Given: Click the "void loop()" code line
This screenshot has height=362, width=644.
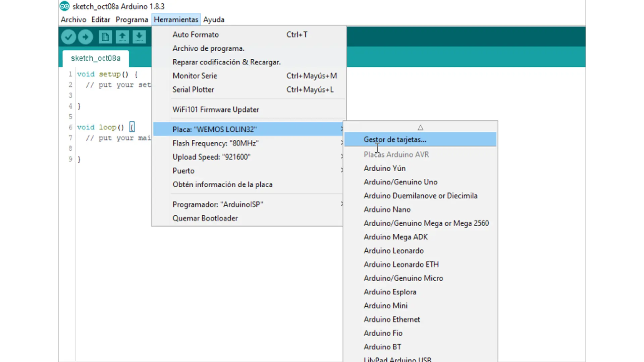Looking at the screenshot, I should click(106, 127).
